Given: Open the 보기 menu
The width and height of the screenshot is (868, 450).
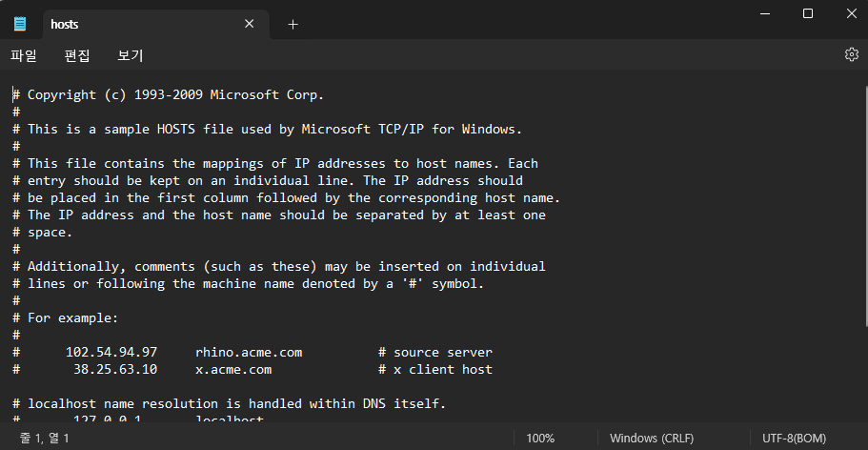Looking at the screenshot, I should 131,55.
